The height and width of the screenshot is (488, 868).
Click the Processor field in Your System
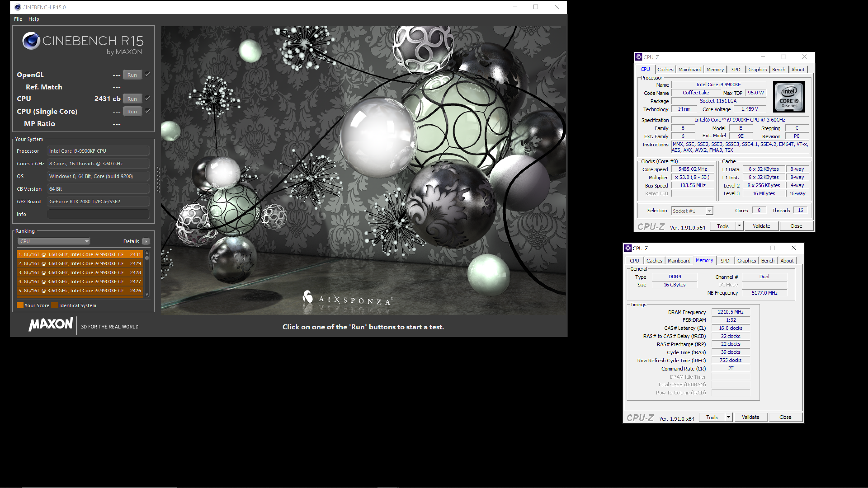98,151
